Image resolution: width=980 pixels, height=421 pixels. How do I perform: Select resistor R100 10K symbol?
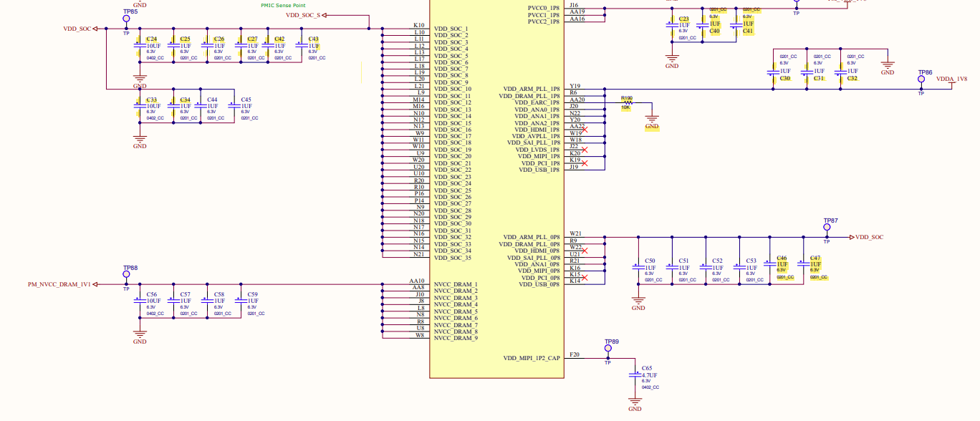tap(627, 103)
